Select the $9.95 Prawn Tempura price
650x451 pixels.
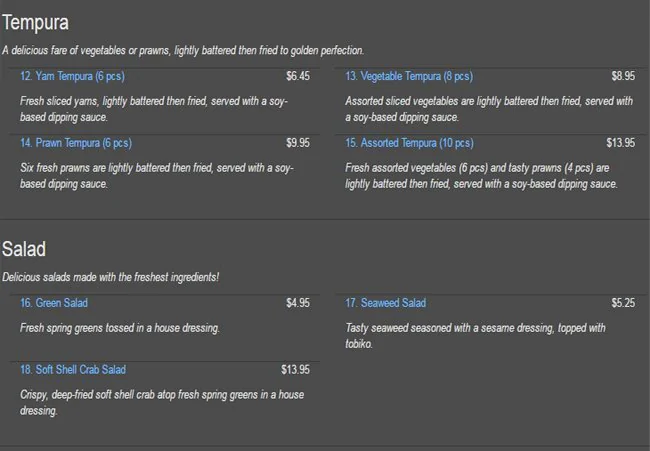coord(298,143)
